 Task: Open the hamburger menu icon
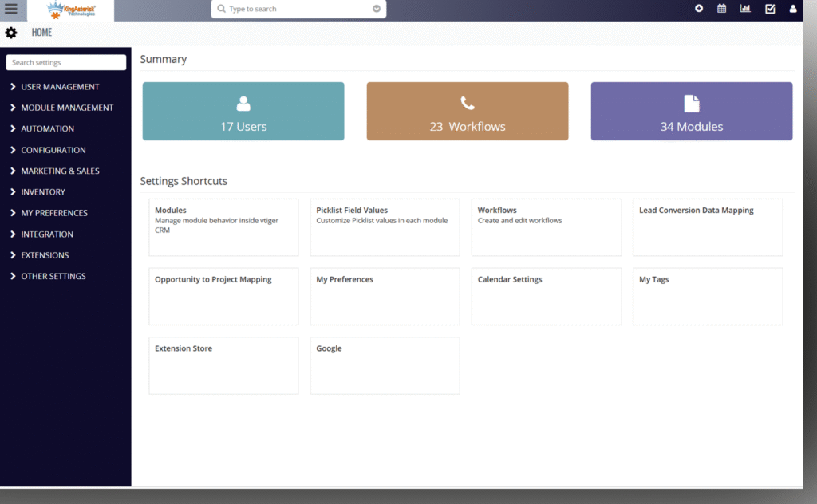[10, 9]
